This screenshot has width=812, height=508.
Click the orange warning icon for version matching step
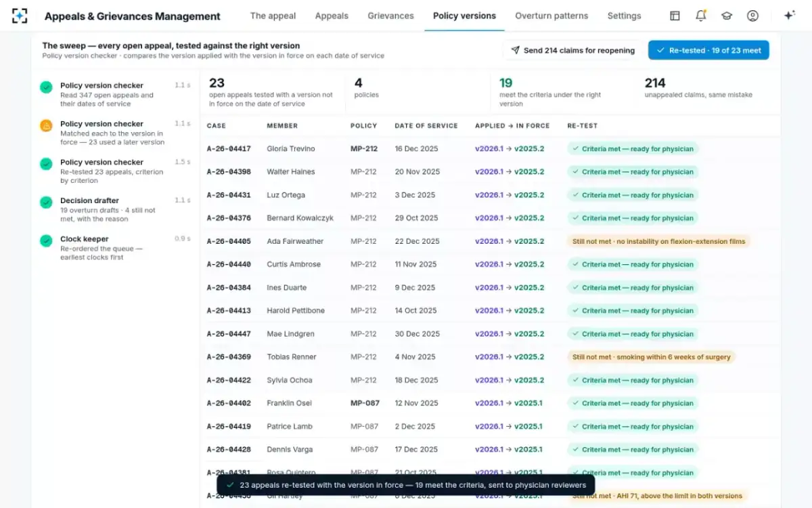[46, 125]
